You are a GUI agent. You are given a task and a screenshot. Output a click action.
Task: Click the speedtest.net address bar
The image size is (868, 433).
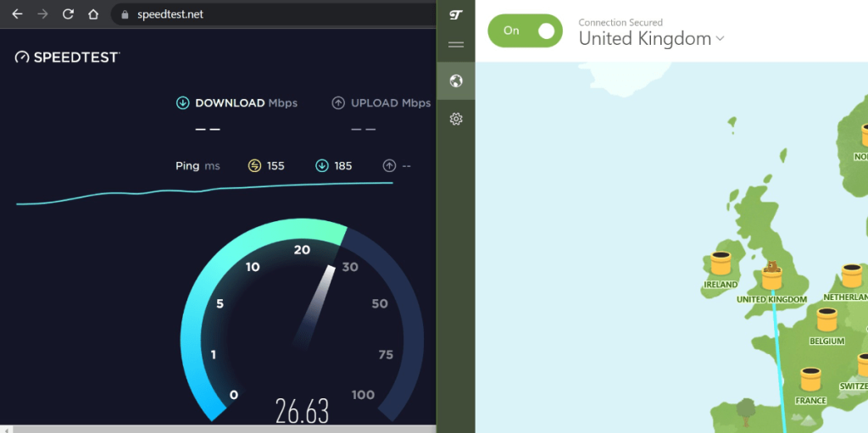pyautogui.click(x=274, y=14)
